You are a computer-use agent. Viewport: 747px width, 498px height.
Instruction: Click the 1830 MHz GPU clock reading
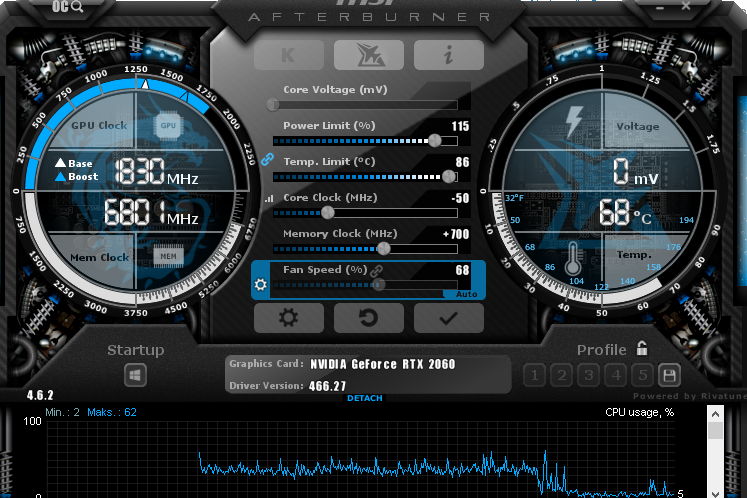click(156, 172)
